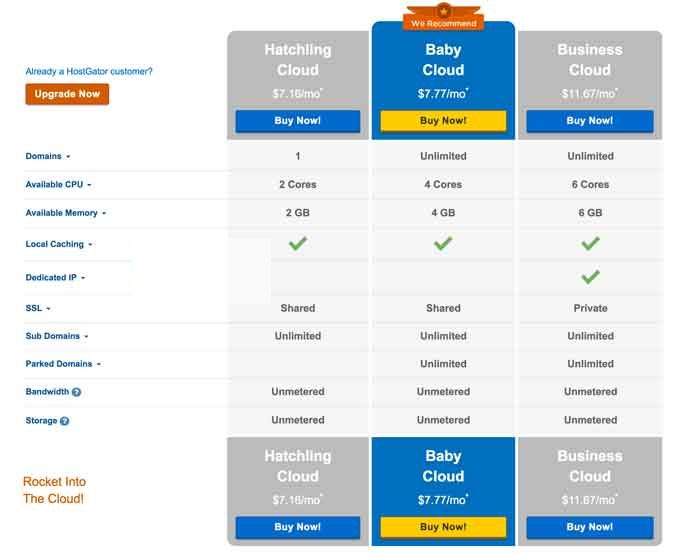The height and width of the screenshot is (553, 700).
Task: Click the 'Shared' SSL value for Hatchling Cloud
Action: tap(298, 308)
